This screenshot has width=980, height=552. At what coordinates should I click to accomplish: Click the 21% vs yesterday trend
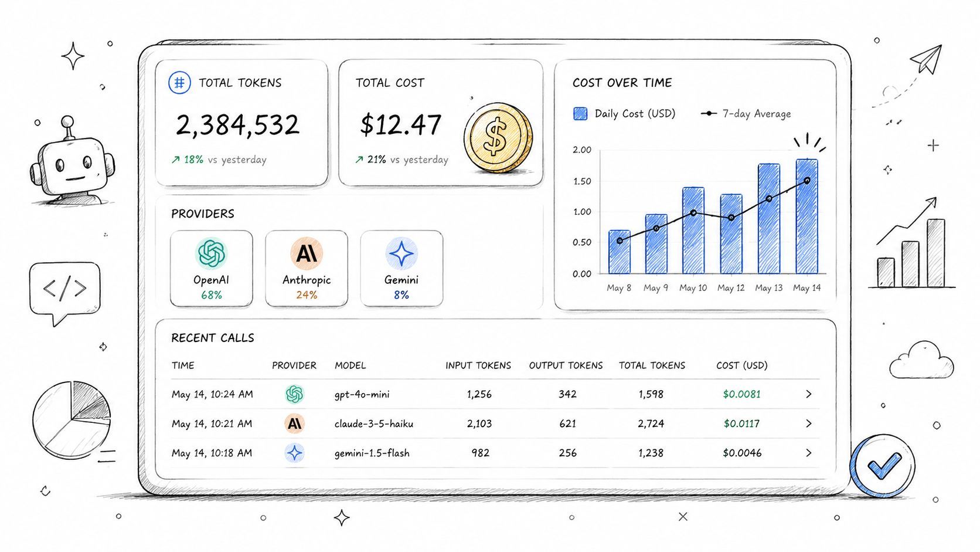click(401, 160)
